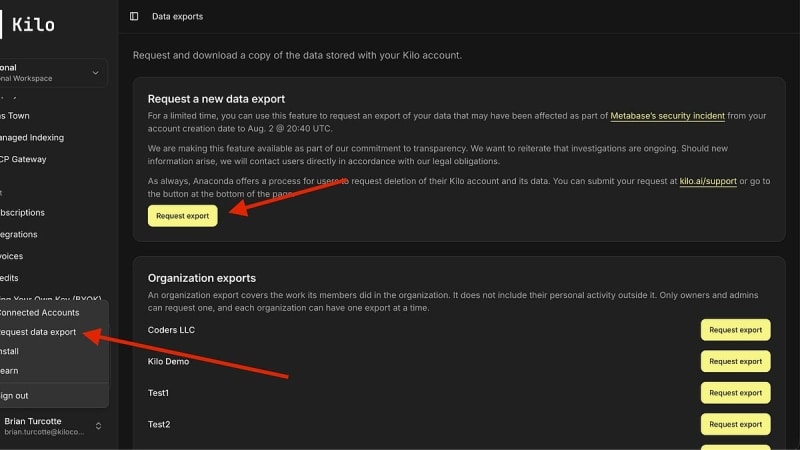Open Credits in sidebar
Image resolution: width=800 pixels, height=450 pixels.
(9, 278)
